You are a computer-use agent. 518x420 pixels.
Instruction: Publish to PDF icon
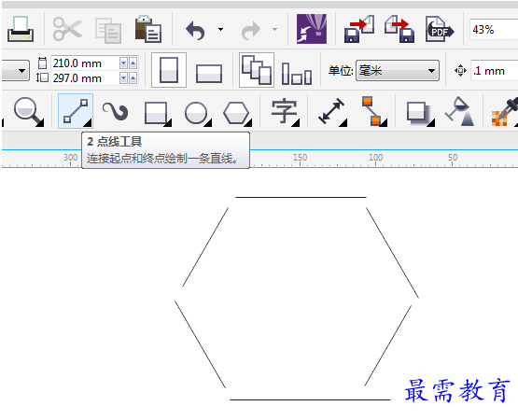[x=440, y=29]
